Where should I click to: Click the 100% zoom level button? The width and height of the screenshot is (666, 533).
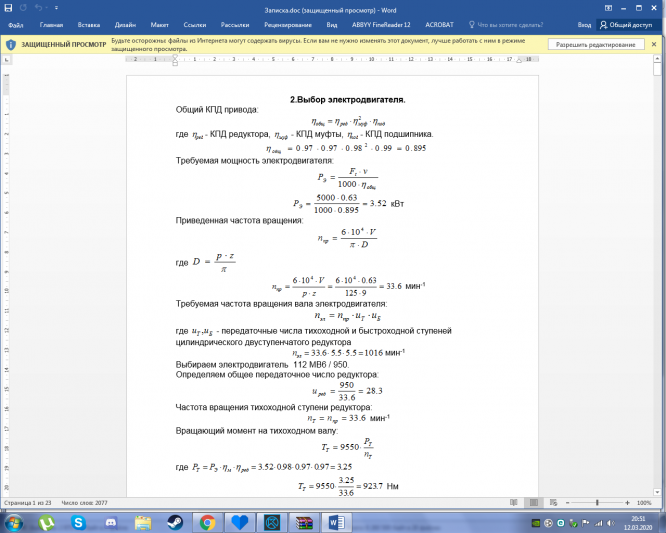[x=644, y=503]
